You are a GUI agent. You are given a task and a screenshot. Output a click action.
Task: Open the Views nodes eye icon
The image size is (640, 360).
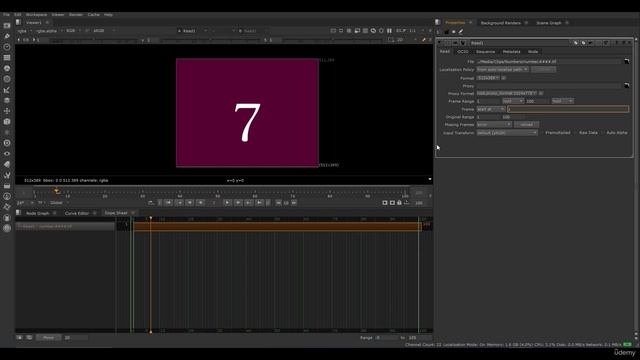7,153
